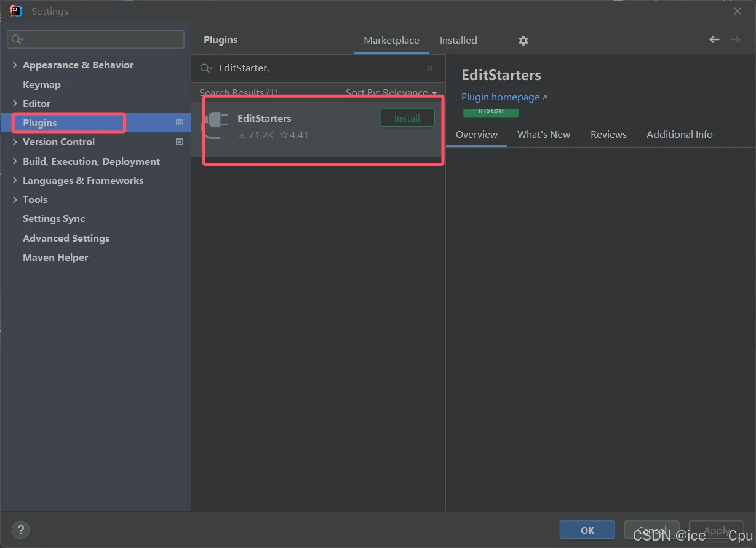756x548 pixels.
Task: Click the Version Control project-level icon
Action: tap(179, 141)
